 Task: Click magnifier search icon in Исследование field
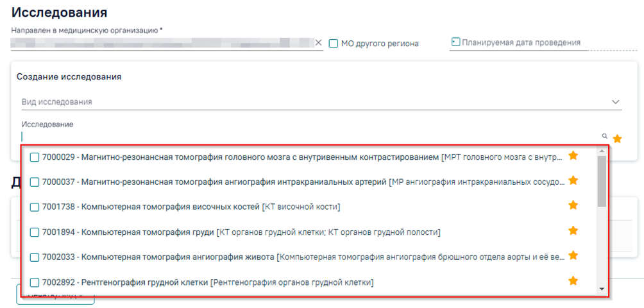604,136
